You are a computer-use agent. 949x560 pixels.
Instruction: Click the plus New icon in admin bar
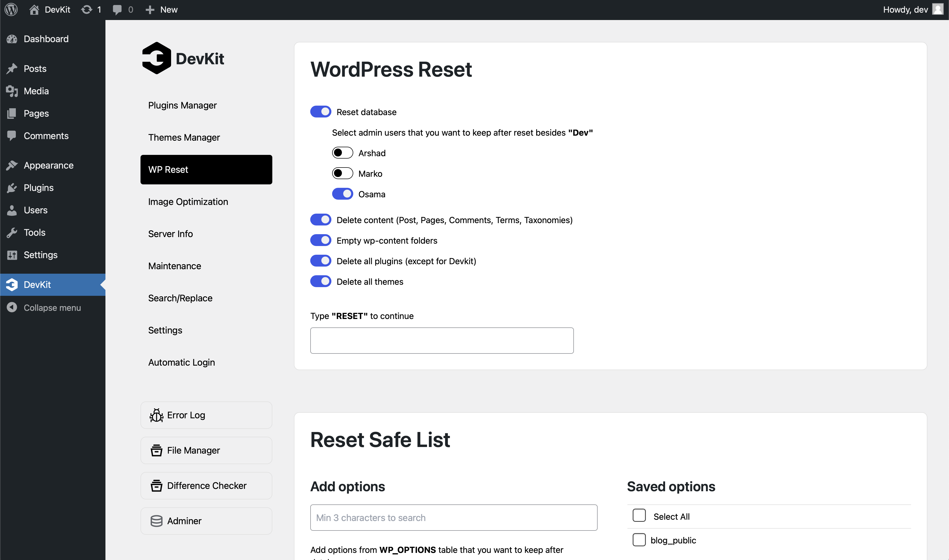(x=150, y=10)
